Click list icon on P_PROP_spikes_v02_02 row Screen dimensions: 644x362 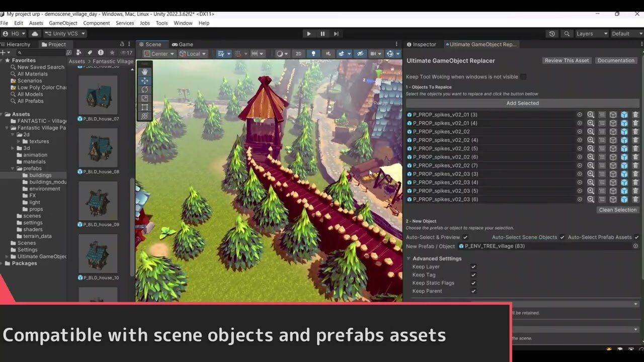coord(602,132)
